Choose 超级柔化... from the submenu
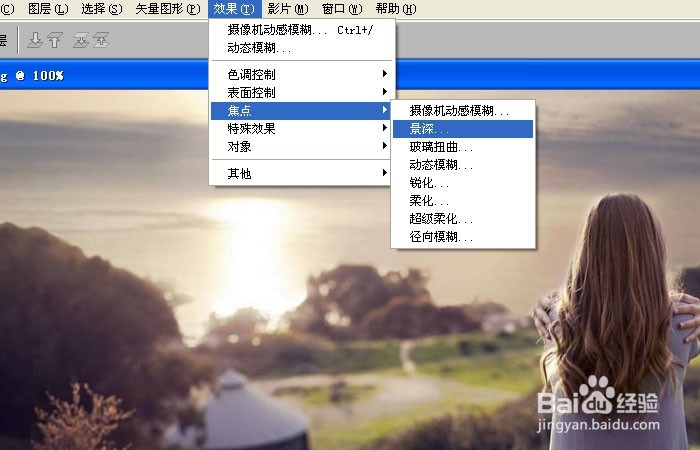Image resolution: width=700 pixels, height=450 pixels. click(463, 219)
